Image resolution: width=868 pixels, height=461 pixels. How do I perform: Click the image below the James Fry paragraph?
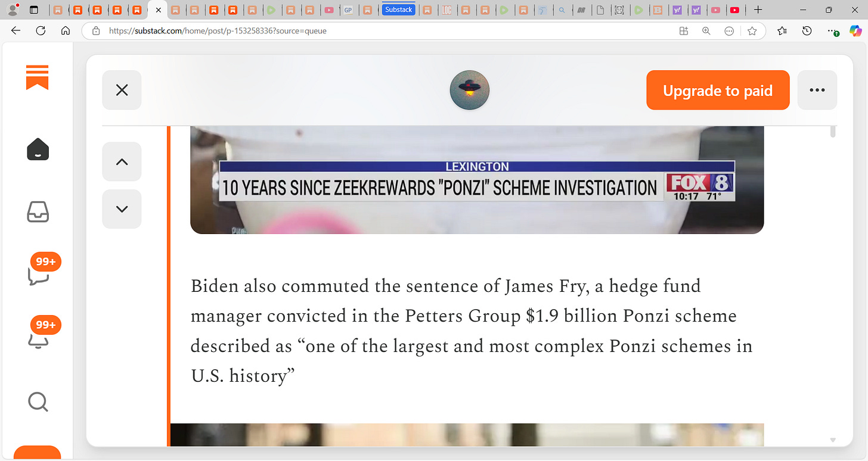(467, 435)
